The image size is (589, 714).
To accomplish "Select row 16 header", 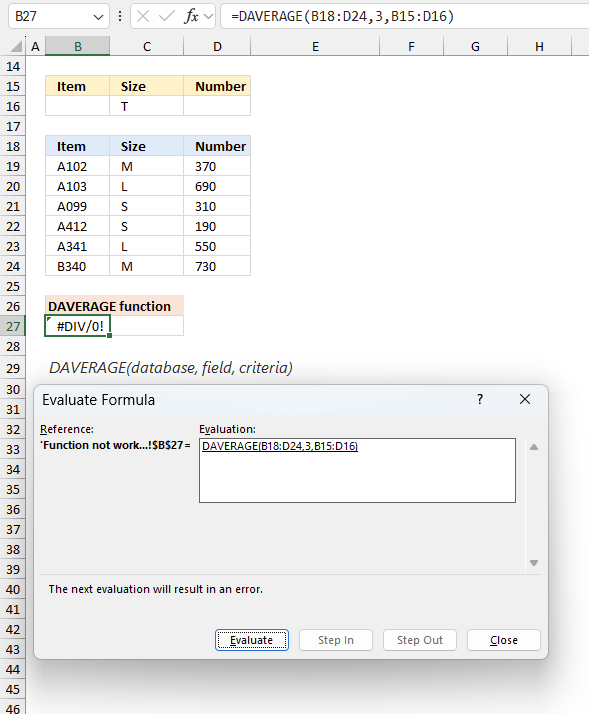I will point(13,107).
